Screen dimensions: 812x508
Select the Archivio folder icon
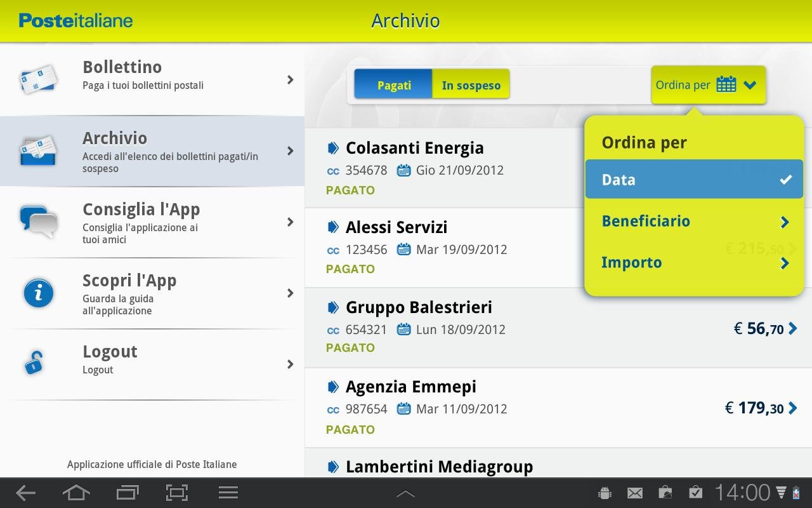[x=39, y=150]
